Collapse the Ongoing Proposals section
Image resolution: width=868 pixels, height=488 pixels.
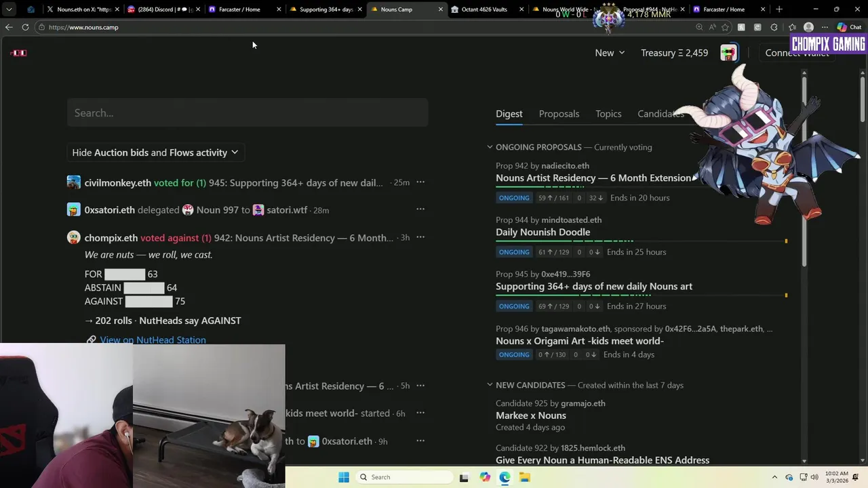490,147
